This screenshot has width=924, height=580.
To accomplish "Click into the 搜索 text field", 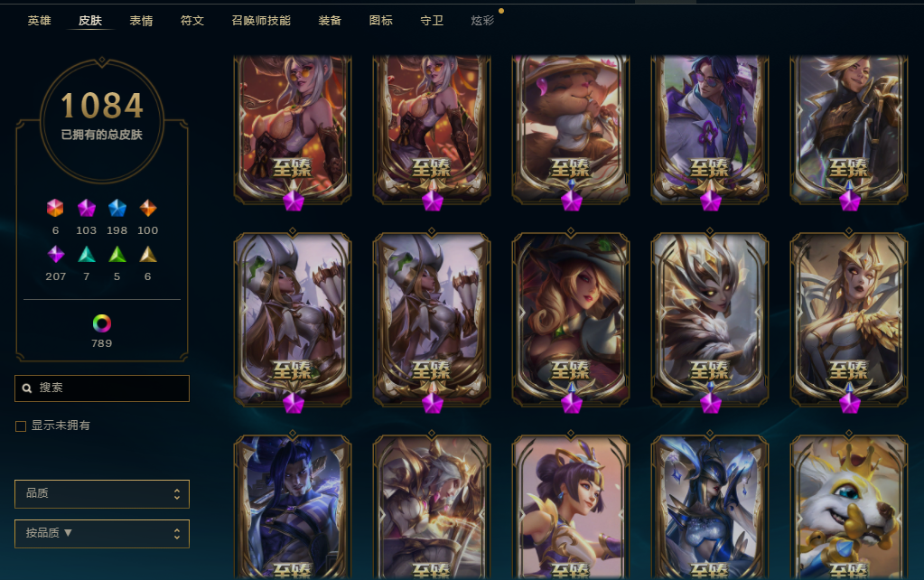I will 102,388.
